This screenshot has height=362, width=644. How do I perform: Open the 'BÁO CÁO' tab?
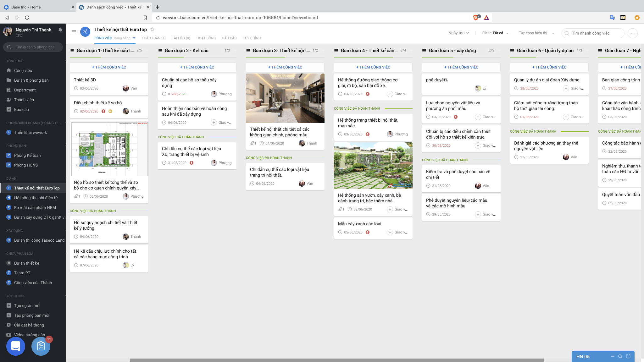pos(230,38)
